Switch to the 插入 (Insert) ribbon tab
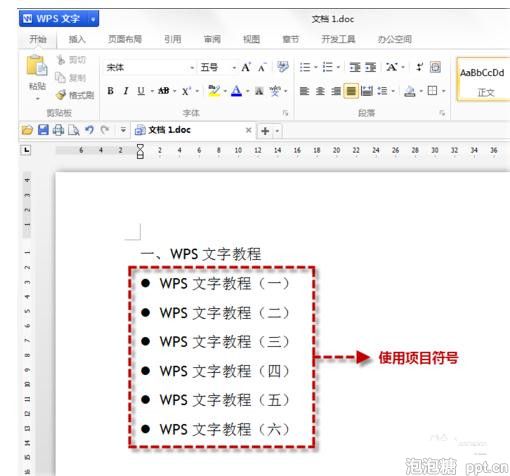This screenshot has width=510, height=476. point(77,39)
